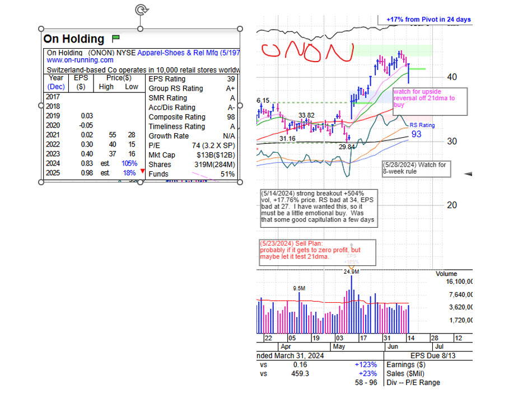Click the top-left handle of the selected image

tap(41, 29)
